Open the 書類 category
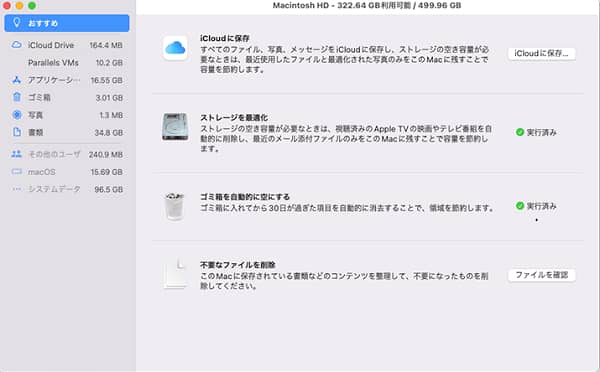The height and width of the screenshot is (372, 600). coord(67,132)
